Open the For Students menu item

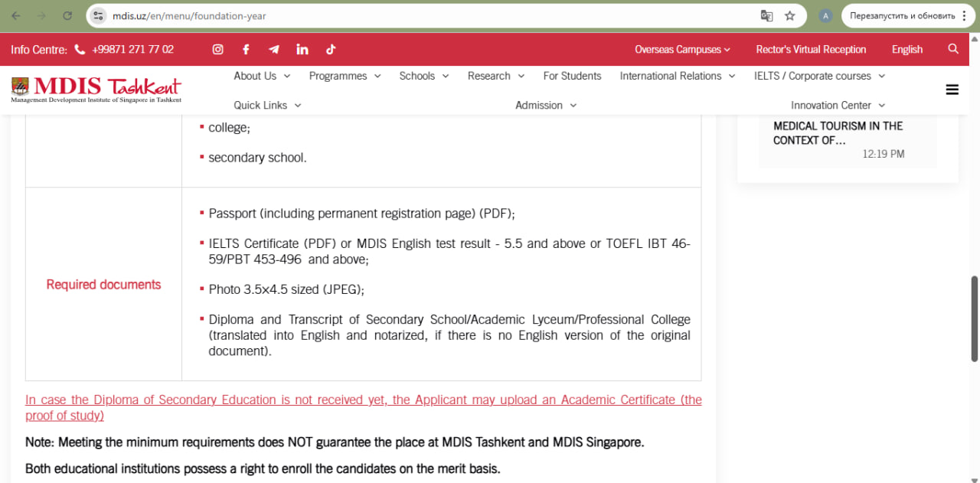coord(572,76)
